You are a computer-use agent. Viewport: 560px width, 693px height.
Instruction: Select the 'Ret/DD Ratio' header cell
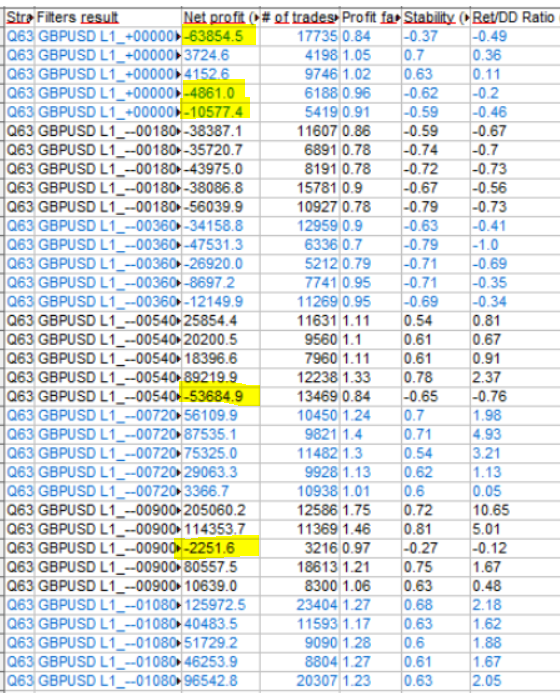click(515, 18)
